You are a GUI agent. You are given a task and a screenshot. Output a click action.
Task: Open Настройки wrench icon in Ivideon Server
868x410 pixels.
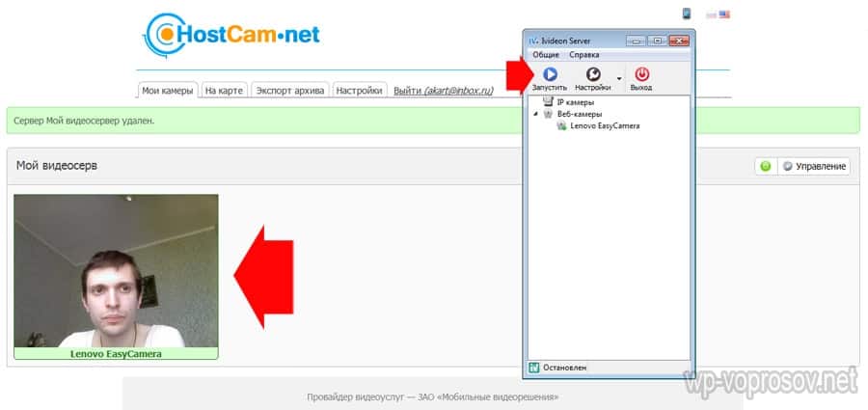pos(594,74)
